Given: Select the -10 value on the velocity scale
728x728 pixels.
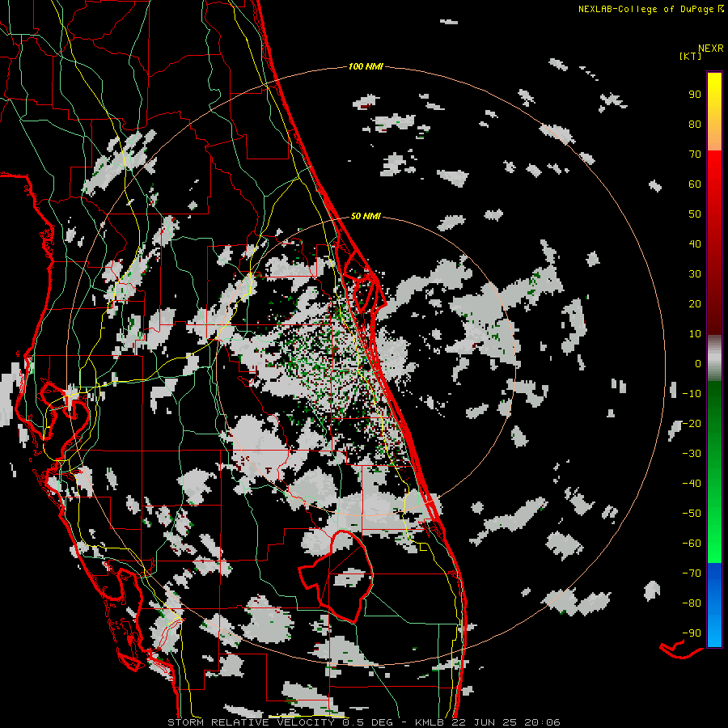Looking at the screenshot, I should click(692, 394).
